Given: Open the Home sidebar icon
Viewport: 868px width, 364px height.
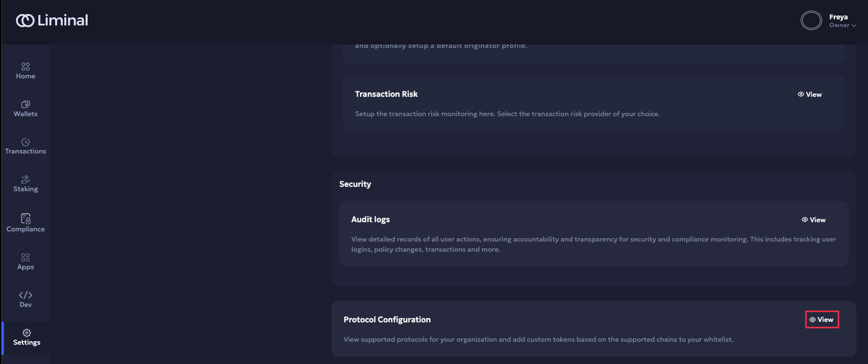Looking at the screenshot, I should [26, 66].
